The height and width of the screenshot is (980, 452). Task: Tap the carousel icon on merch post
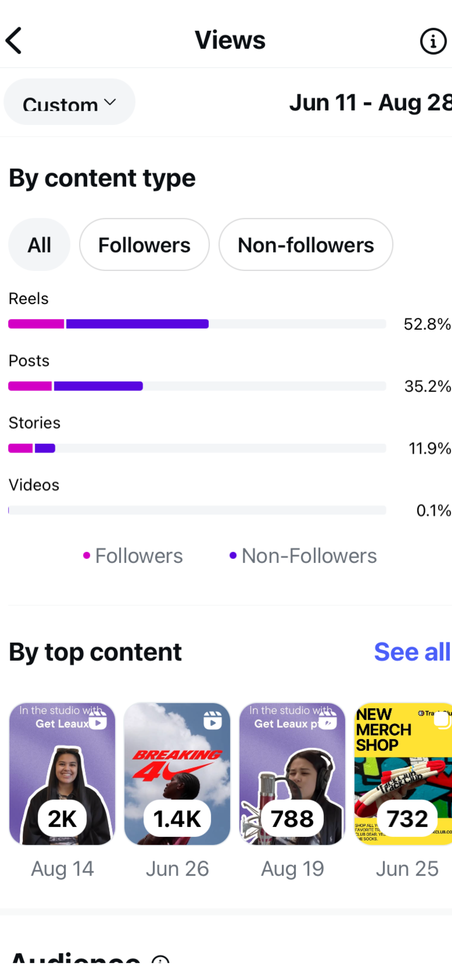(442, 720)
